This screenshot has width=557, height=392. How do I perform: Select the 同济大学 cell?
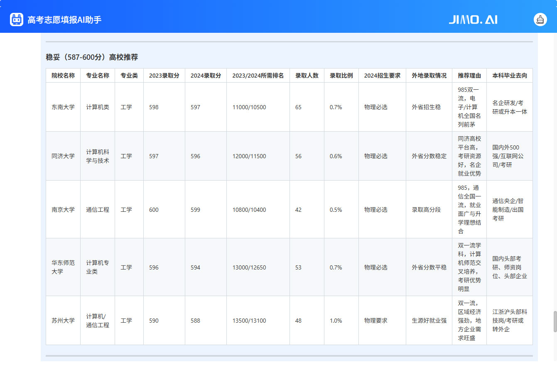[x=63, y=156]
